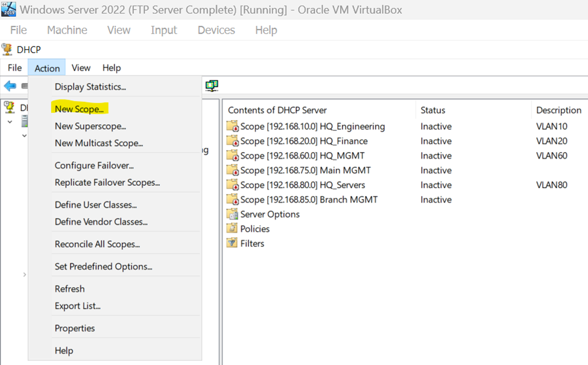Select Scope [192.168.10.0] HQ_Engineering row text
This screenshot has height=365, width=588.
pos(313,127)
